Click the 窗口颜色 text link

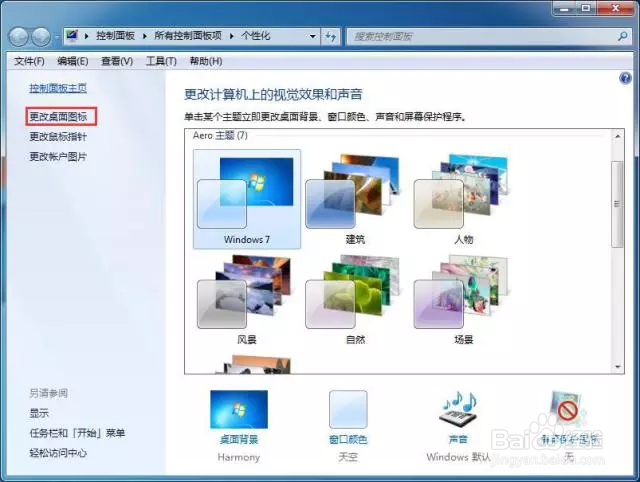pyautogui.click(x=348, y=440)
